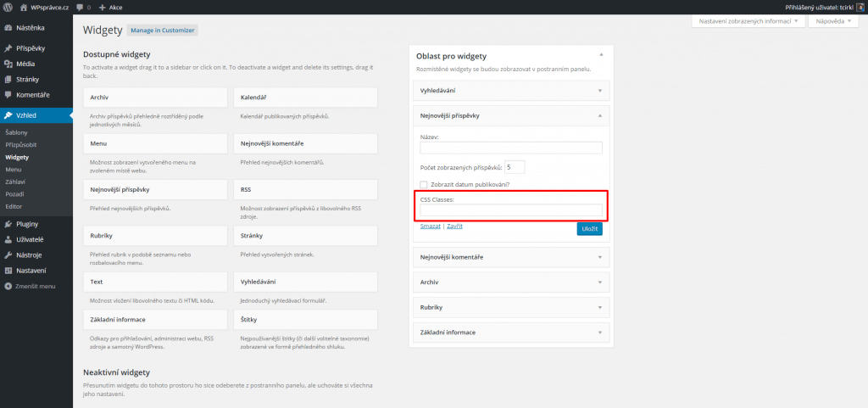
Task: Add the Menu available widget
Action: pos(155,143)
